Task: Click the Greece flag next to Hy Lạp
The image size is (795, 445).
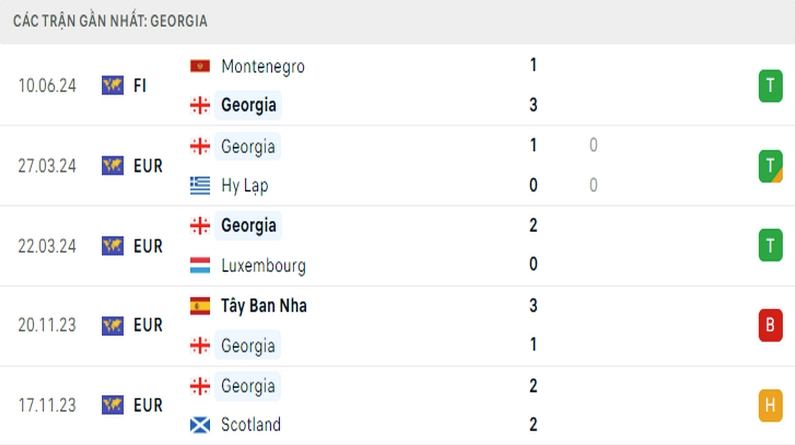Action: [x=200, y=185]
